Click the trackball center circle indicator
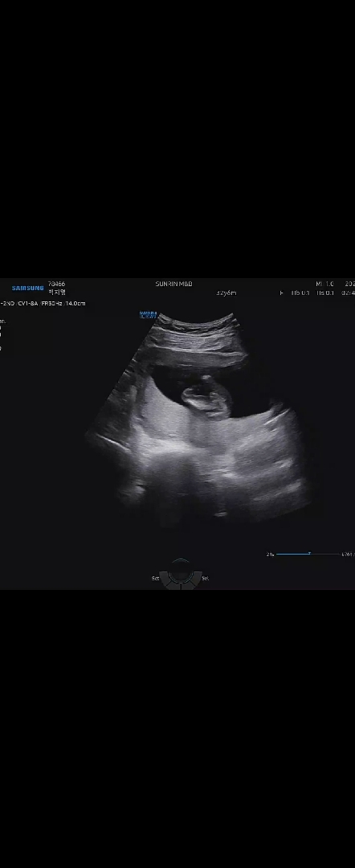Image resolution: width=355 pixels, height=868 pixels. [x=180, y=571]
